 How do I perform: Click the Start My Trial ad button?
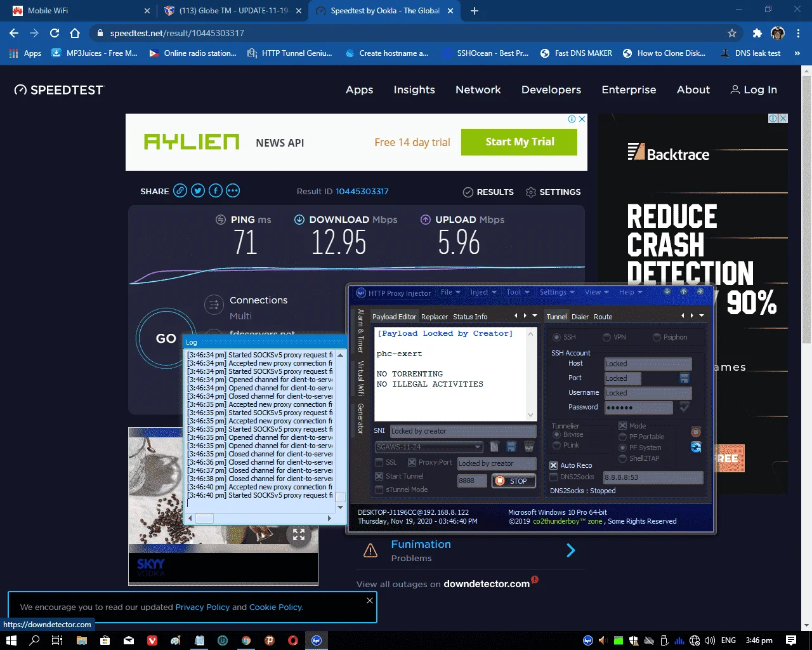tap(520, 142)
